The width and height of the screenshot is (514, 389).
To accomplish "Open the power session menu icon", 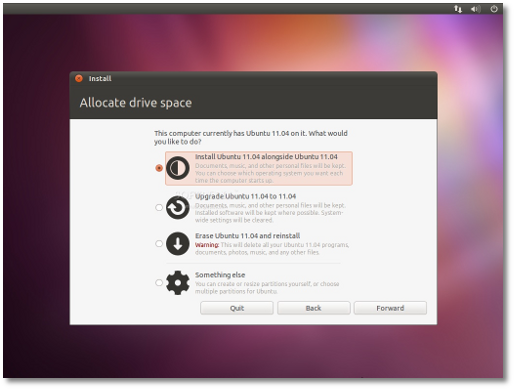I will pyautogui.click(x=494, y=9).
